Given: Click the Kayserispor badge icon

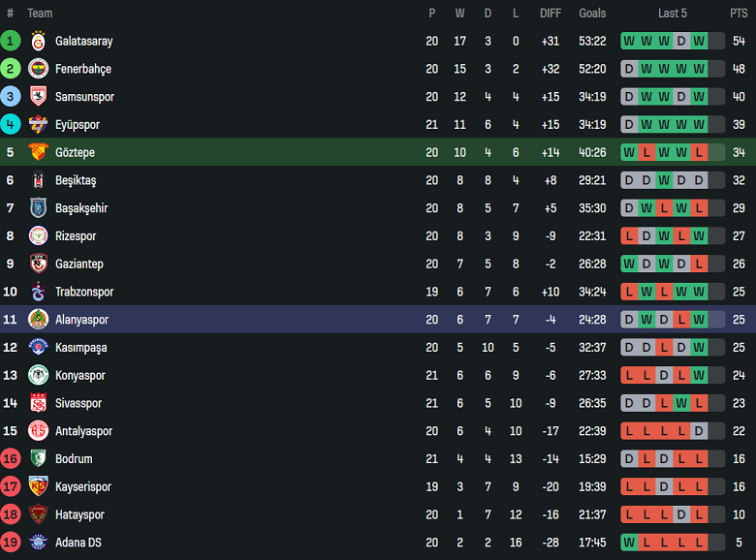Looking at the screenshot, I should 38,486.
